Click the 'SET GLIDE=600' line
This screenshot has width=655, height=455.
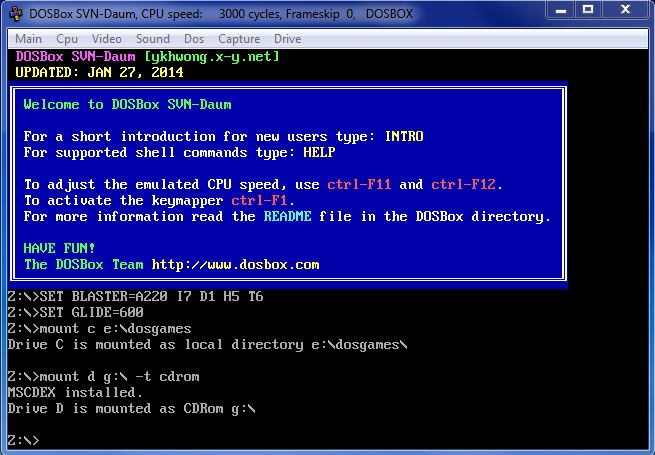(x=76, y=313)
